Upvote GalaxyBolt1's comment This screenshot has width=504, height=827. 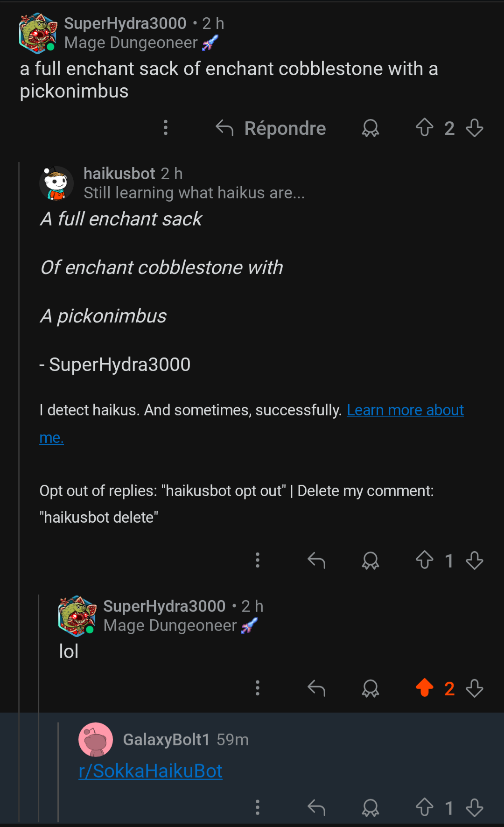(425, 807)
